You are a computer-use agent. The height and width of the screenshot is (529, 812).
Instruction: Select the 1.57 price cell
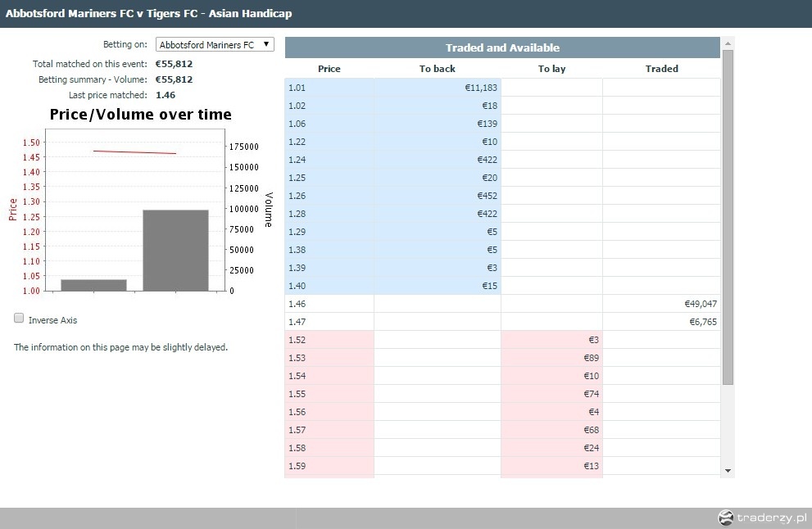click(329, 430)
